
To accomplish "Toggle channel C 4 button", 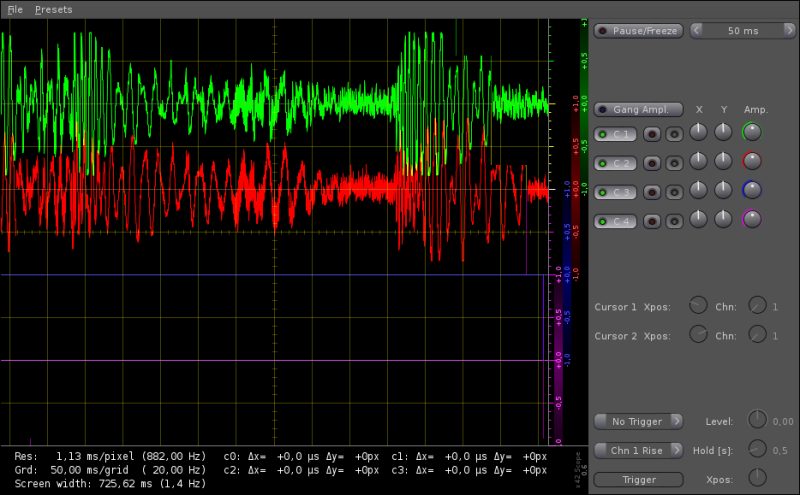I will [615, 220].
